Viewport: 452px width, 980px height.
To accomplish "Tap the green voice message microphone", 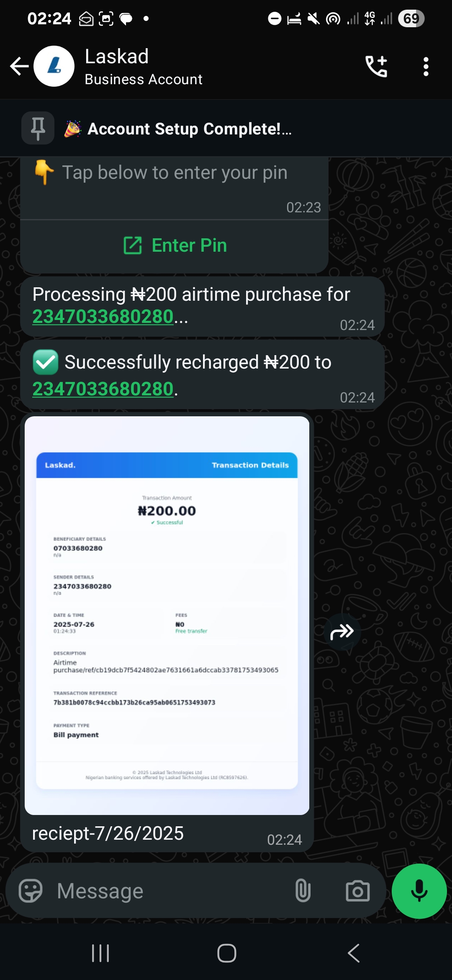I will pos(419,891).
